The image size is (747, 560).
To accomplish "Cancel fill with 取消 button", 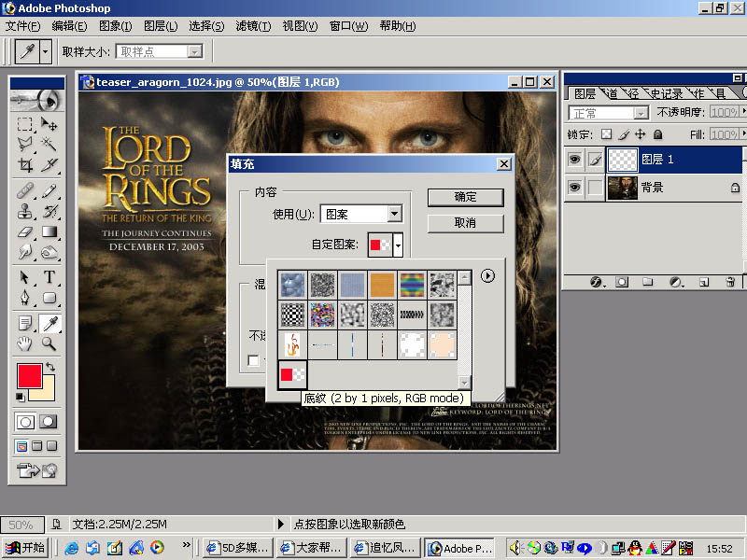I will 465,223.
